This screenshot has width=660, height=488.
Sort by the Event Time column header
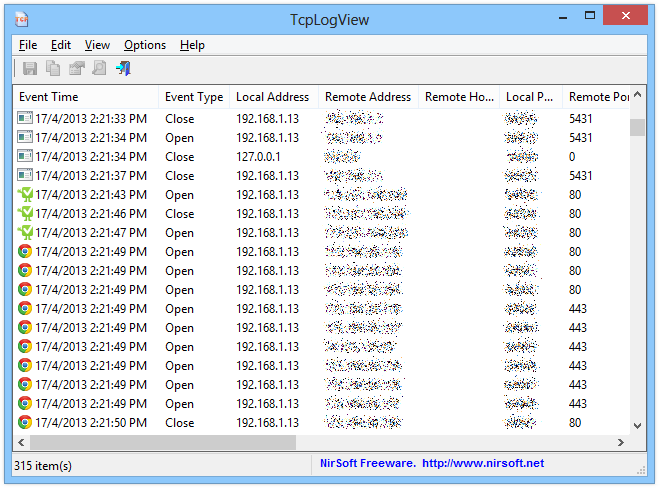click(x=87, y=97)
